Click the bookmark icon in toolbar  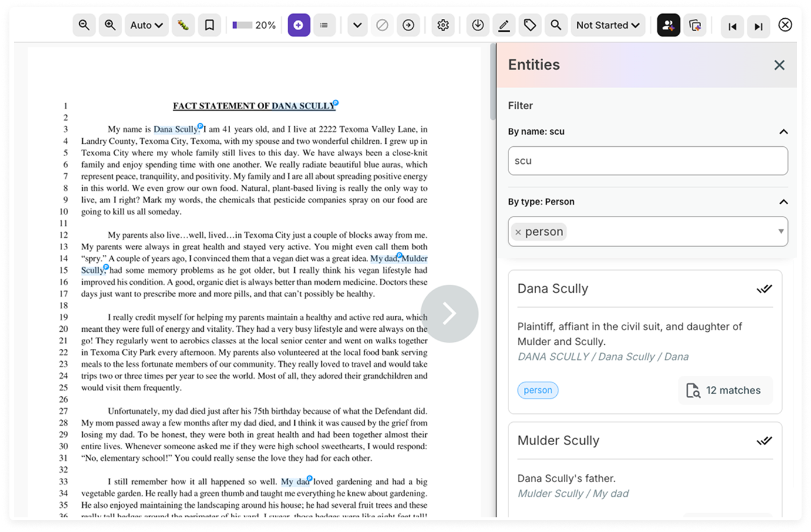pyautogui.click(x=209, y=25)
